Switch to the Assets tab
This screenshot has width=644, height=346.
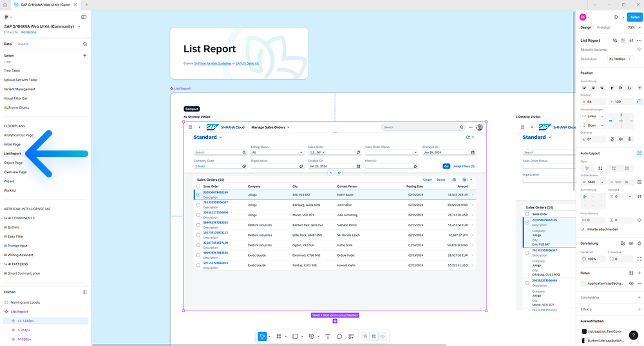coord(23,44)
